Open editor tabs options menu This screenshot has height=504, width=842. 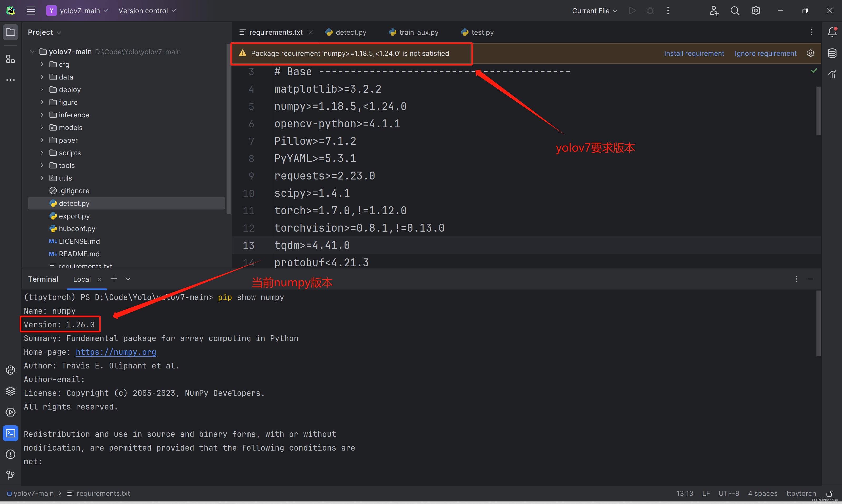811,32
